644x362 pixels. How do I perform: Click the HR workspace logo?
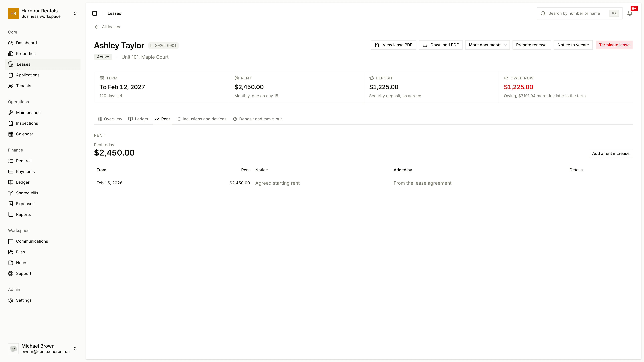tap(13, 13)
